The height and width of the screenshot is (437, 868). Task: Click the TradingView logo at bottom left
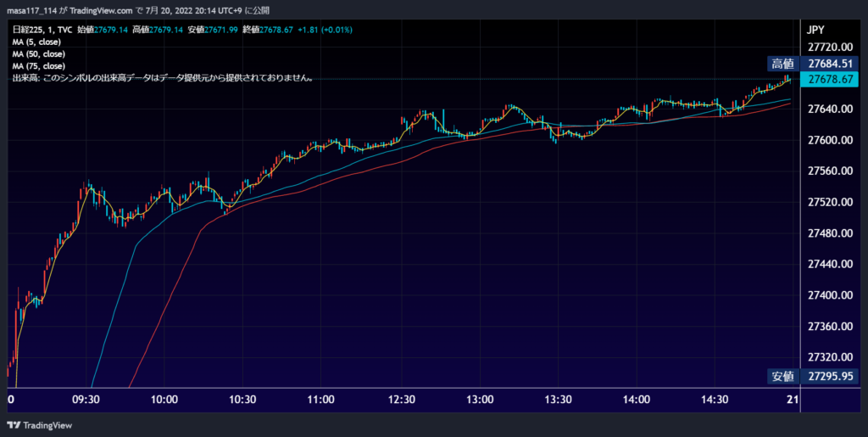point(39,425)
